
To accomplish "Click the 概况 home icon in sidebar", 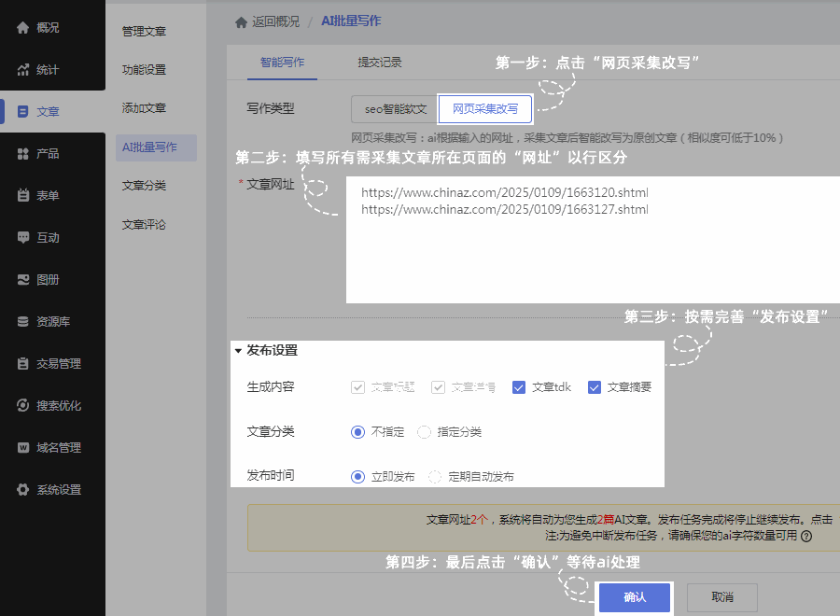I will 22,27.
